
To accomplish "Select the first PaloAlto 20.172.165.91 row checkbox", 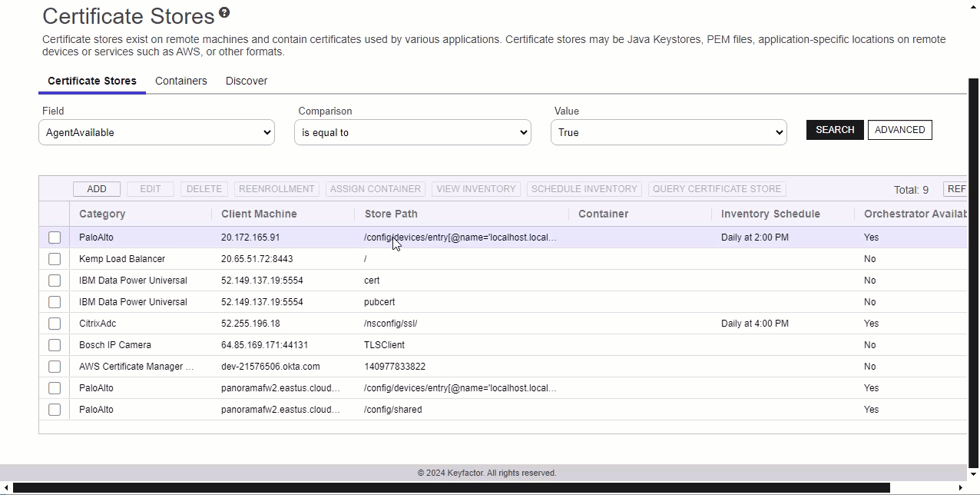I will 55,238.
